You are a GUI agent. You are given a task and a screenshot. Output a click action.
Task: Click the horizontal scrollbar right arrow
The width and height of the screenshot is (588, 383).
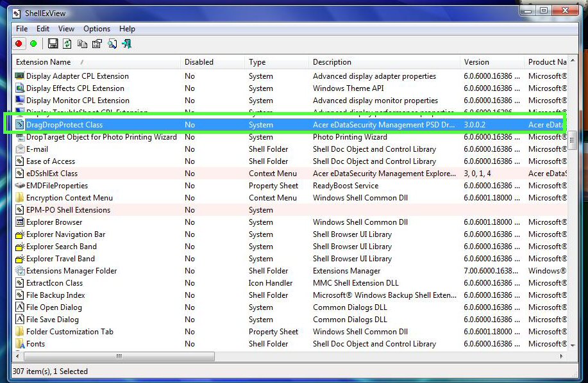tap(561, 356)
